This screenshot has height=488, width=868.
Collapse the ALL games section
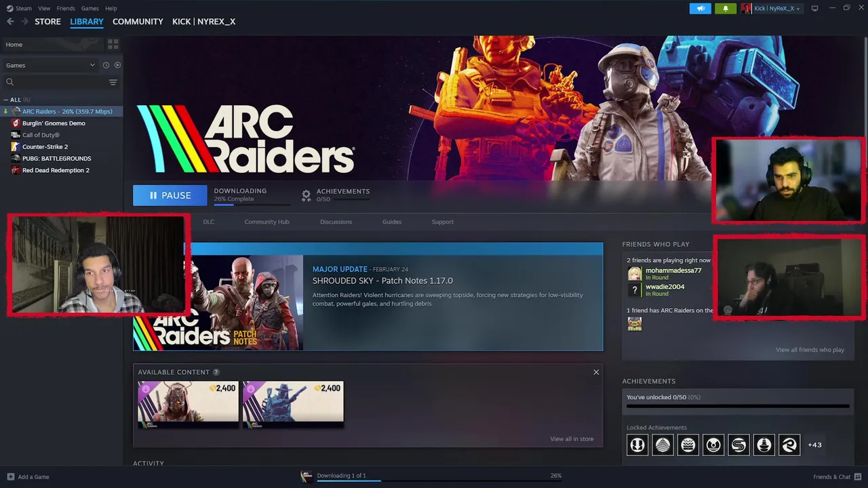pyautogui.click(x=6, y=100)
